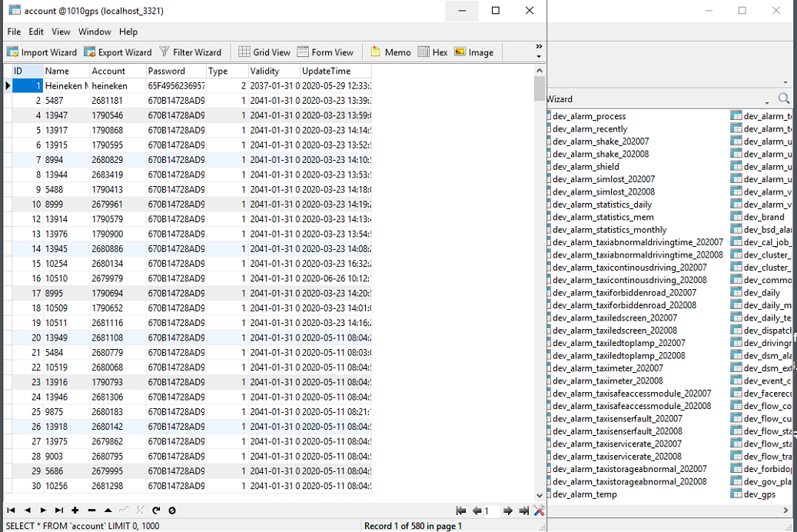Delete record with minus icon
This screenshot has width=797, height=532.
(x=91, y=510)
